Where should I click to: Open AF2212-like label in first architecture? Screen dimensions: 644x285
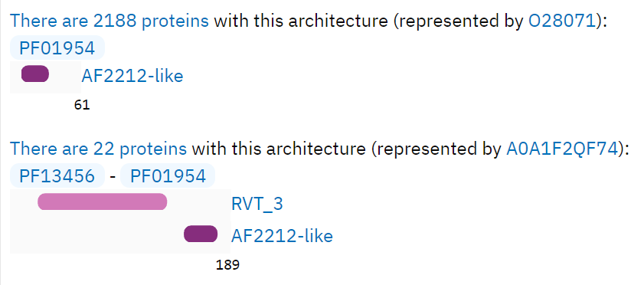point(132,76)
